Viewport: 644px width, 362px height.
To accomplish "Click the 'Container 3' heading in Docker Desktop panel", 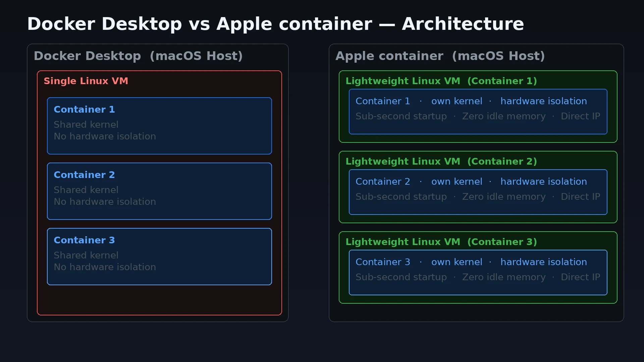I will 84,240.
